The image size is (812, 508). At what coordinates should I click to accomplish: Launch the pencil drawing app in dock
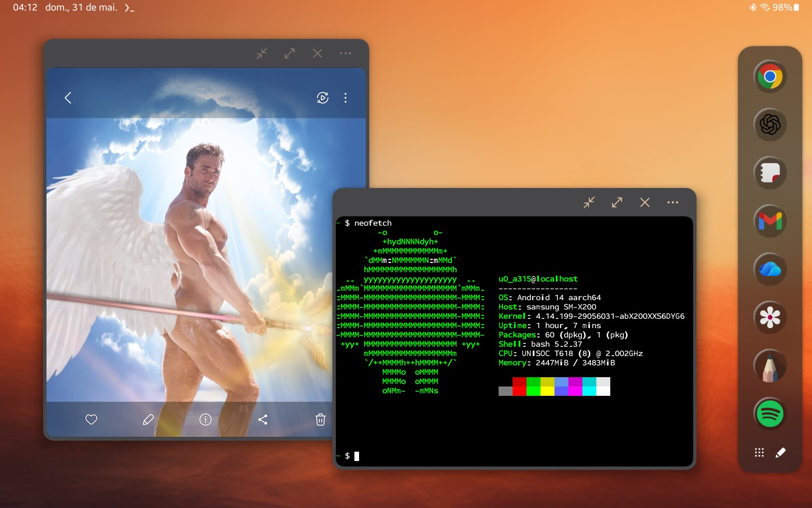tap(770, 366)
